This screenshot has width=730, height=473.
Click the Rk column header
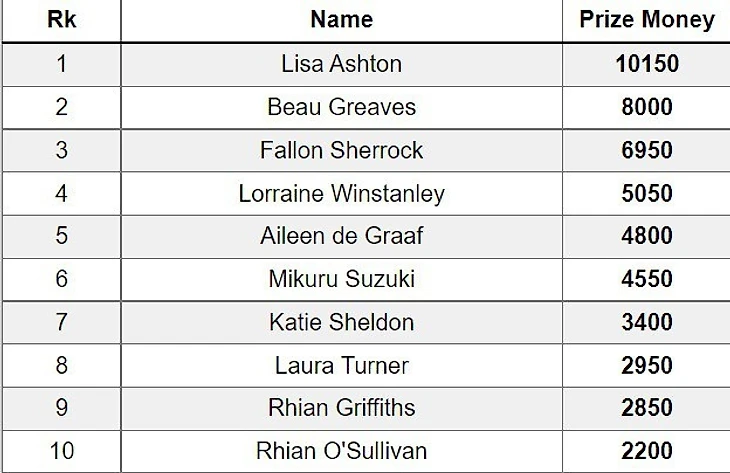pyautogui.click(x=61, y=20)
